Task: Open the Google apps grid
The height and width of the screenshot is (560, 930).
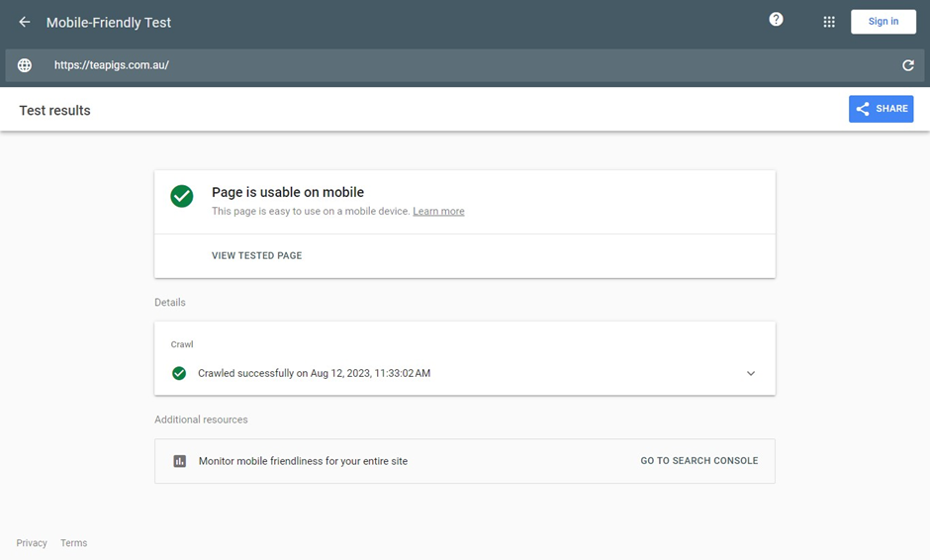Action: 829,22
